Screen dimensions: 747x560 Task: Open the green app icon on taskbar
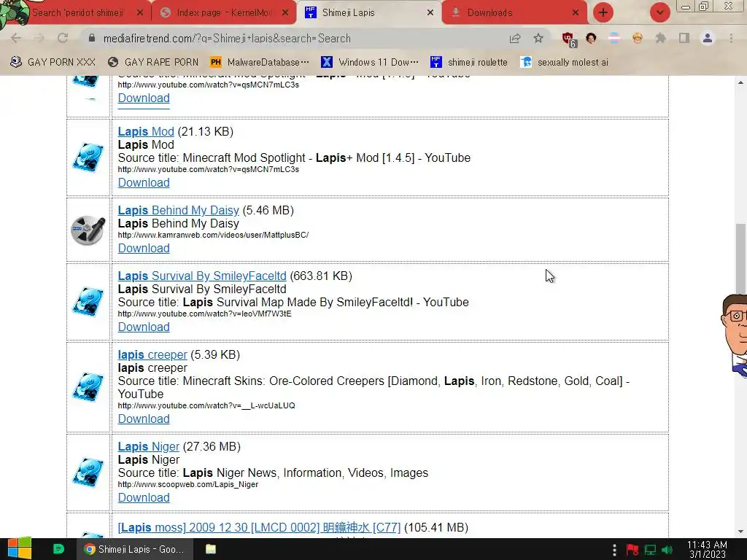coord(58,549)
